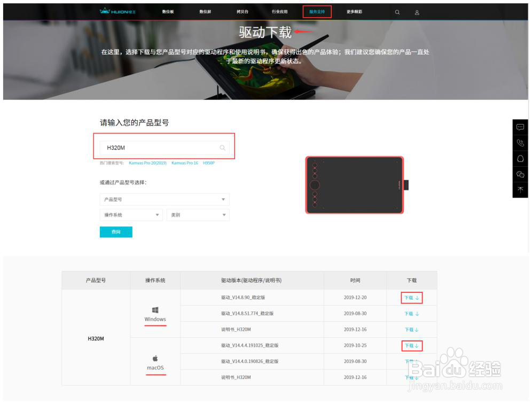
Task: Click the Huion logo in the header
Action: click(x=118, y=12)
